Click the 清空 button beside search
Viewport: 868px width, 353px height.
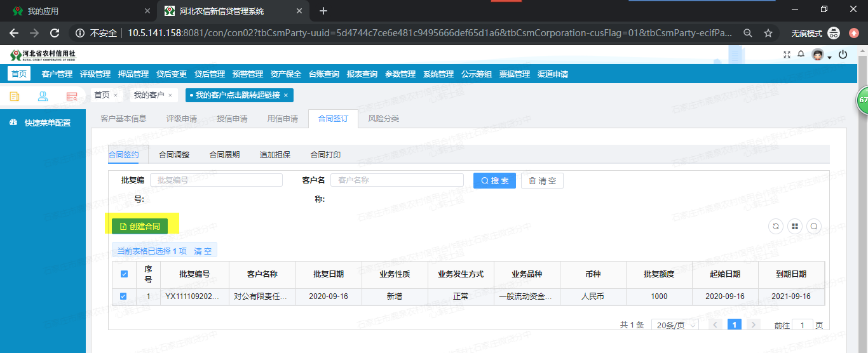point(542,181)
